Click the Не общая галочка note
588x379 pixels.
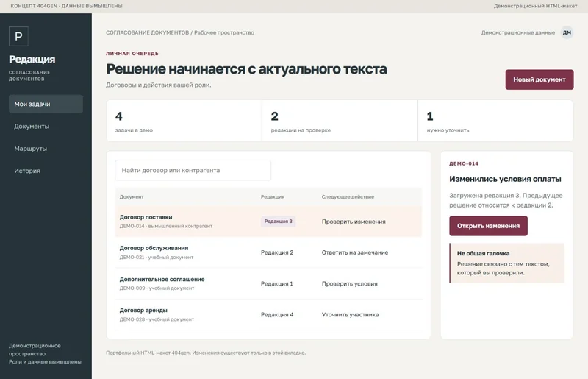coord(506,263)
